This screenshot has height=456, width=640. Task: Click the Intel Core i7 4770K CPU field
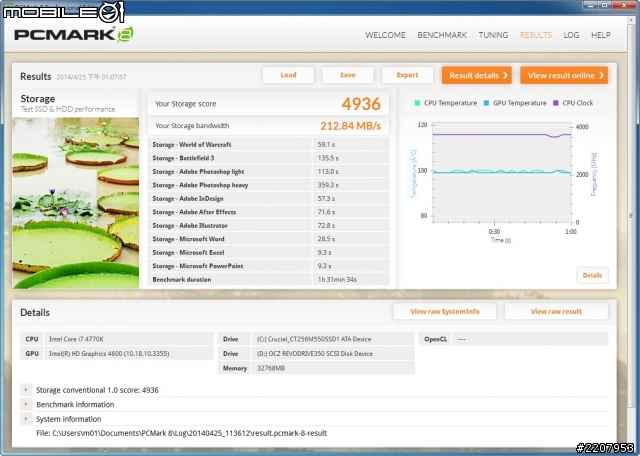point(129,339)
